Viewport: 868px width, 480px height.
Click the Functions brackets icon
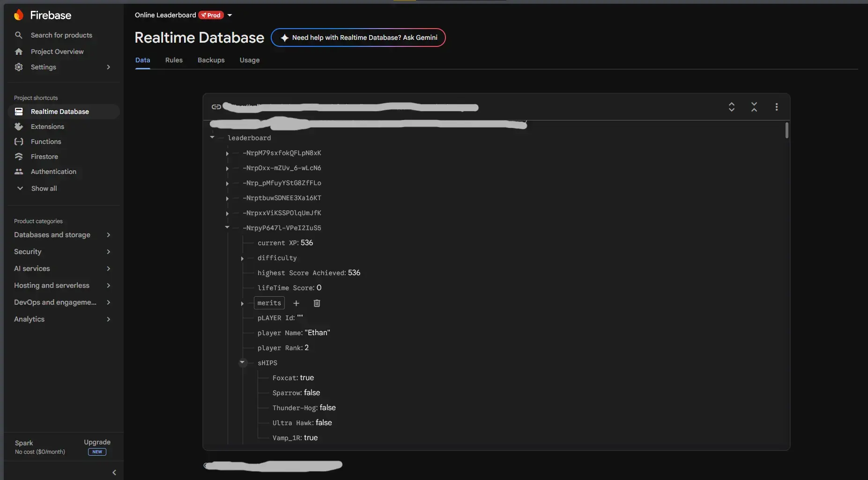click(x=19, y=142)
